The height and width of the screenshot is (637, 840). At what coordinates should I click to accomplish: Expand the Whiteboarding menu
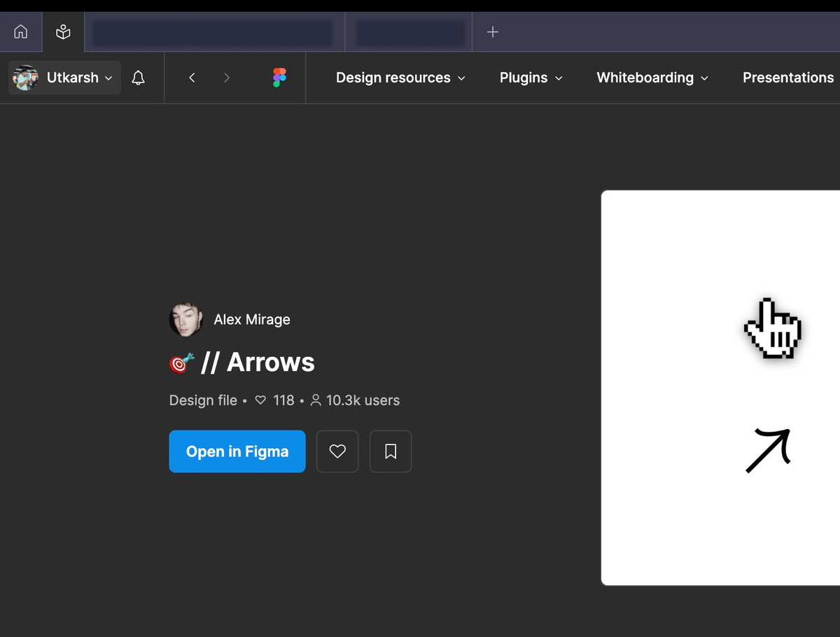[x=652, y=78]
